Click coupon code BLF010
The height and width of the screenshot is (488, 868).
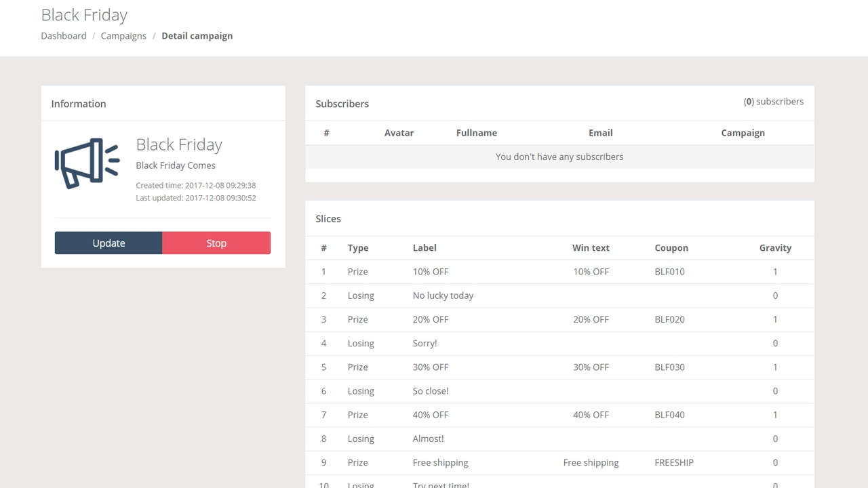click(x=670, y=272)
